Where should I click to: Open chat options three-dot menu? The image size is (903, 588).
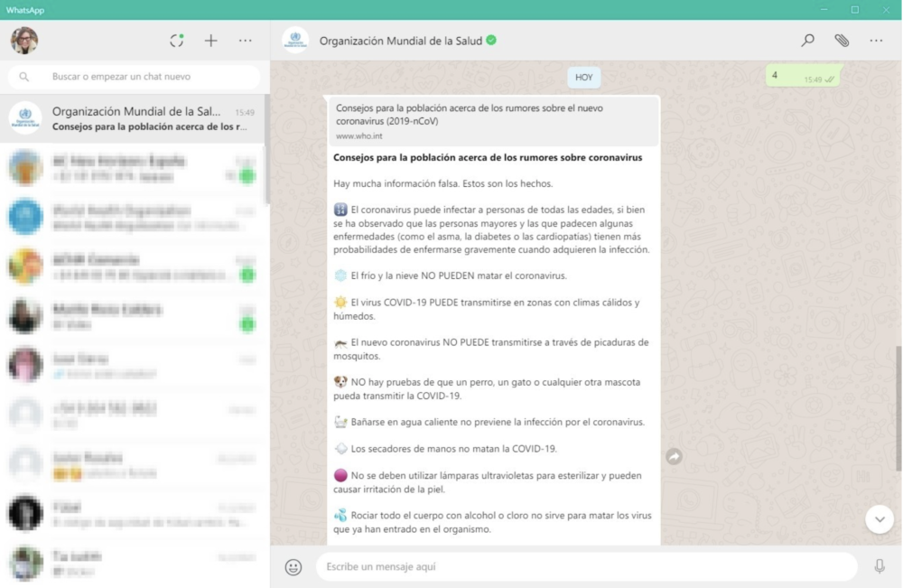pos(876,41)
